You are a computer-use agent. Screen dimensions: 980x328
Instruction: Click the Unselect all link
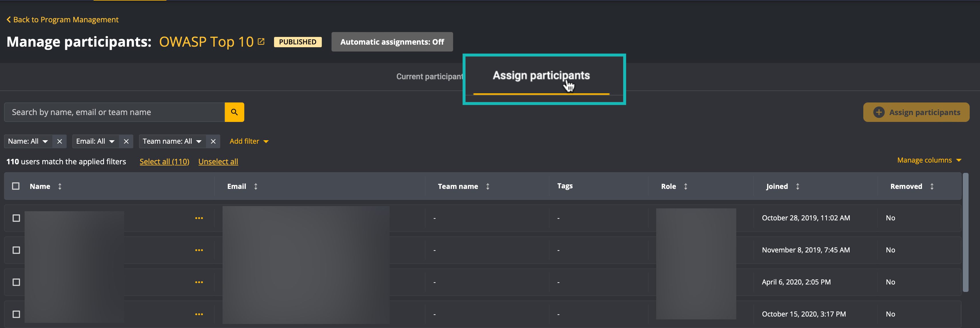click(218, 161)
